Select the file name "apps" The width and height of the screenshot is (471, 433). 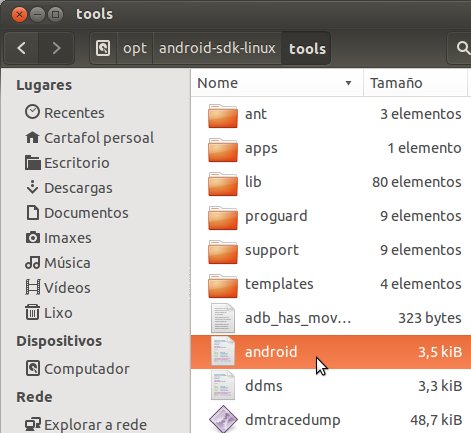(x=261, y=149)
